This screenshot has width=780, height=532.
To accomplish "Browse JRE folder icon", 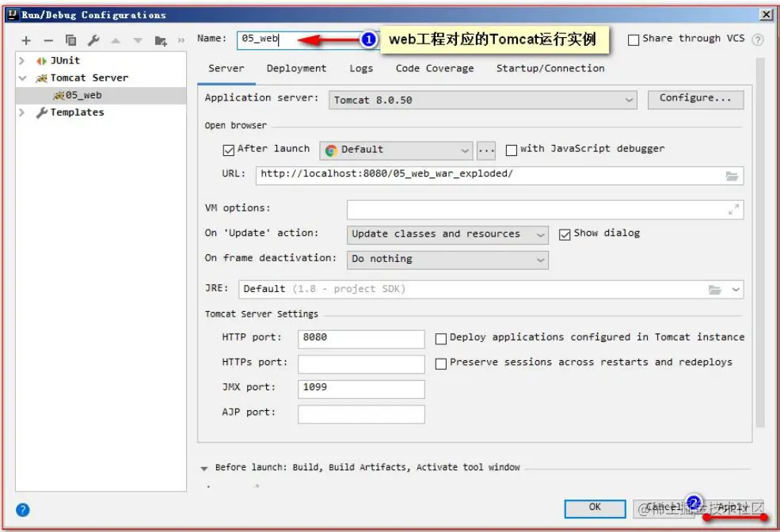I will click(715, 290).
